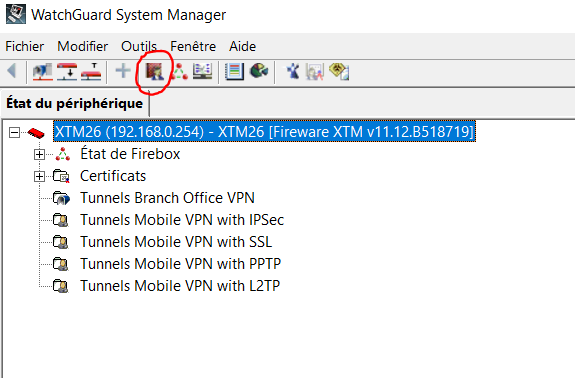Collapse the XTM26 device tree node
Viewport: 575px width, 378px height.
pyautogui.click(x=14, y=132)
